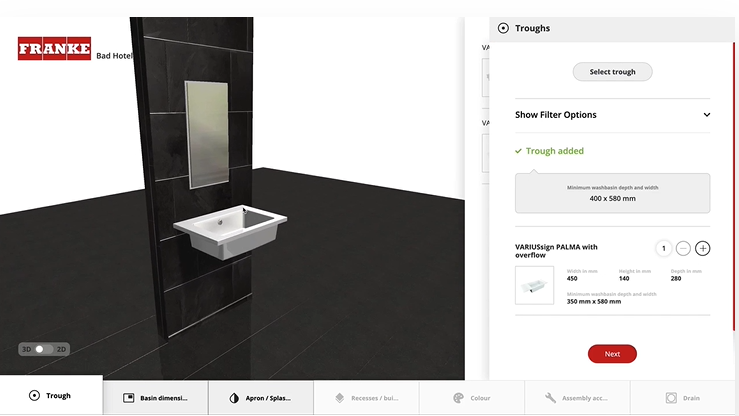Click the red Next button

pyautogui.click(x=612, y=354)
